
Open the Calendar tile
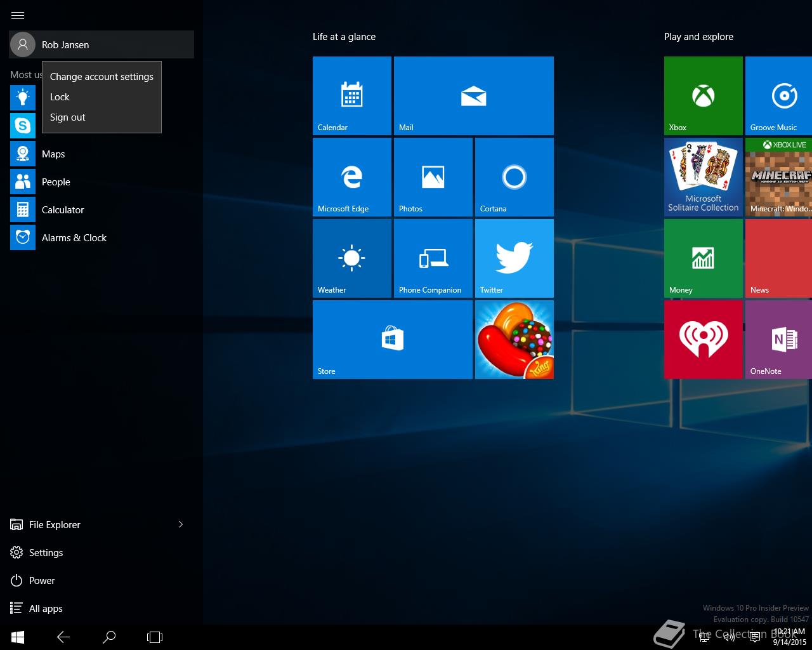coord(352,96)
